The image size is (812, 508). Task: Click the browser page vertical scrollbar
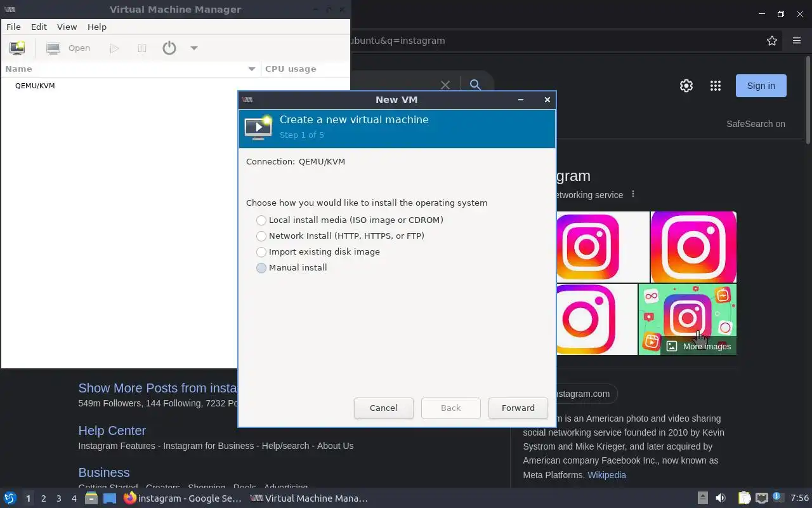tap(808, 98)
